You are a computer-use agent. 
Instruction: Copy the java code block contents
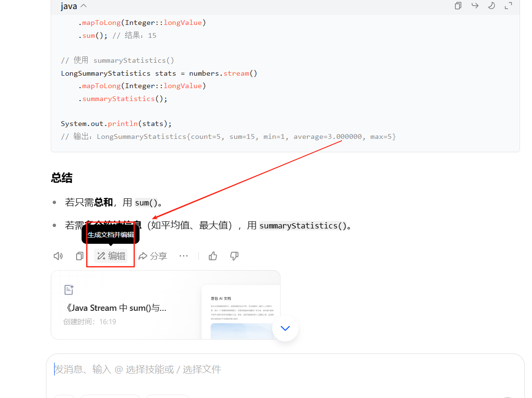(x=458, y=6)
